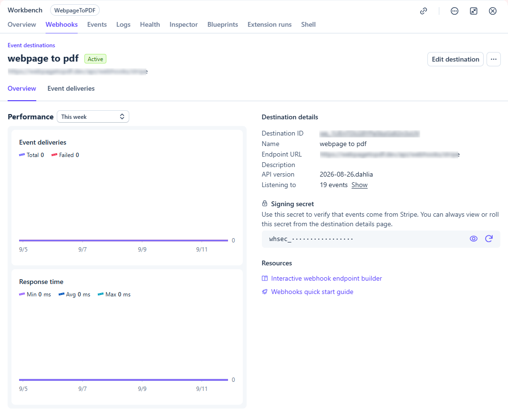Switch to the Inspector tab
This screenshot has width=508, height=420.
[x=183, y=25]
